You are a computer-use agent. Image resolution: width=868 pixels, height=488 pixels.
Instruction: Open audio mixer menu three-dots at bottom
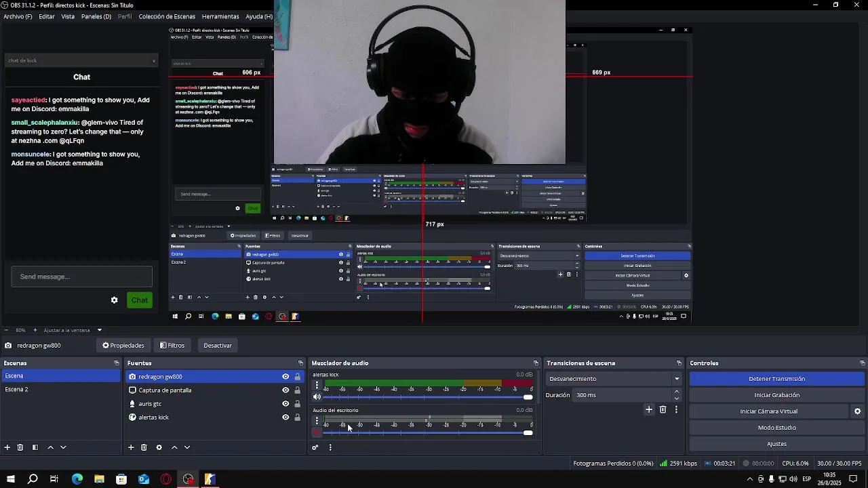[330, 447]
